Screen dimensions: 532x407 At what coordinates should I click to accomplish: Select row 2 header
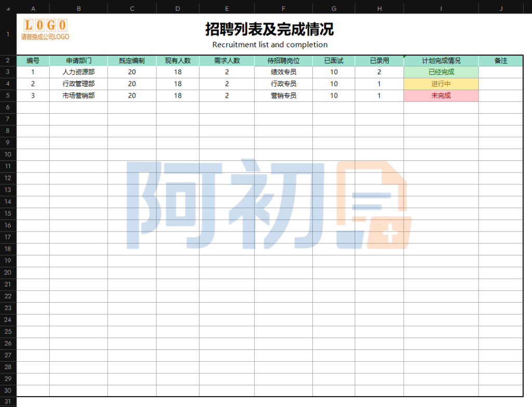click(x=8, y=60)
